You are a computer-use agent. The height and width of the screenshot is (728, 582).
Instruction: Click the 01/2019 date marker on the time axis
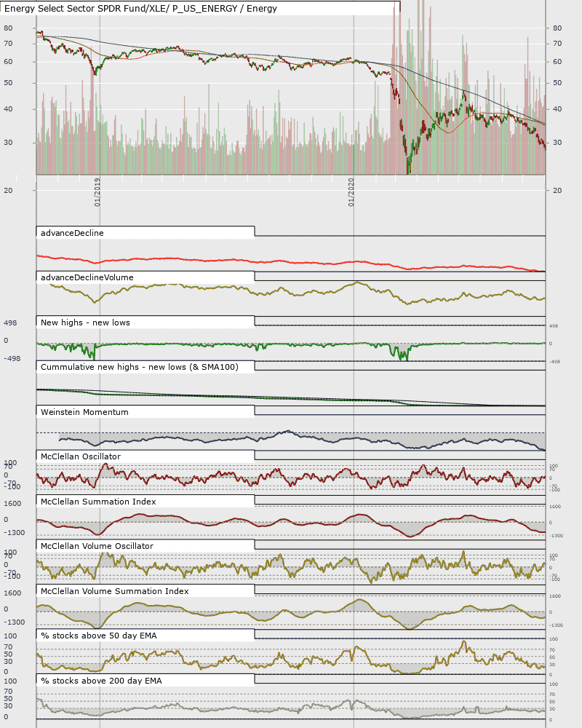tap(97, 192)
